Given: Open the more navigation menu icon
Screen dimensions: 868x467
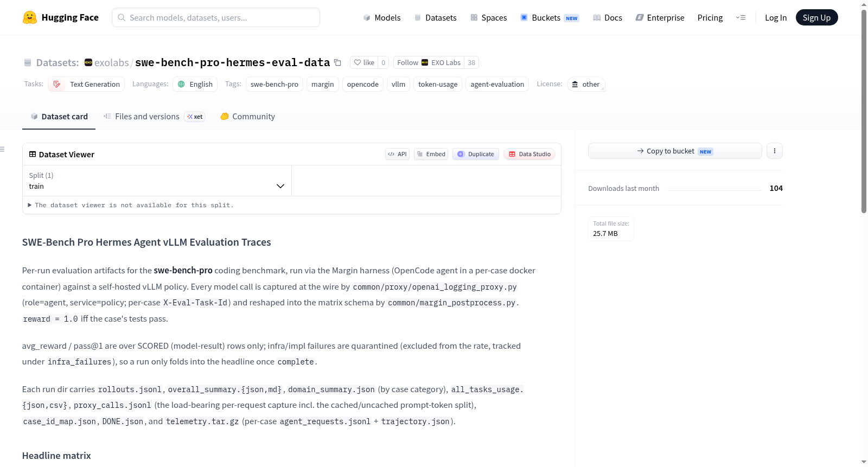Looking at the screenshot, I should pos(741,17).
